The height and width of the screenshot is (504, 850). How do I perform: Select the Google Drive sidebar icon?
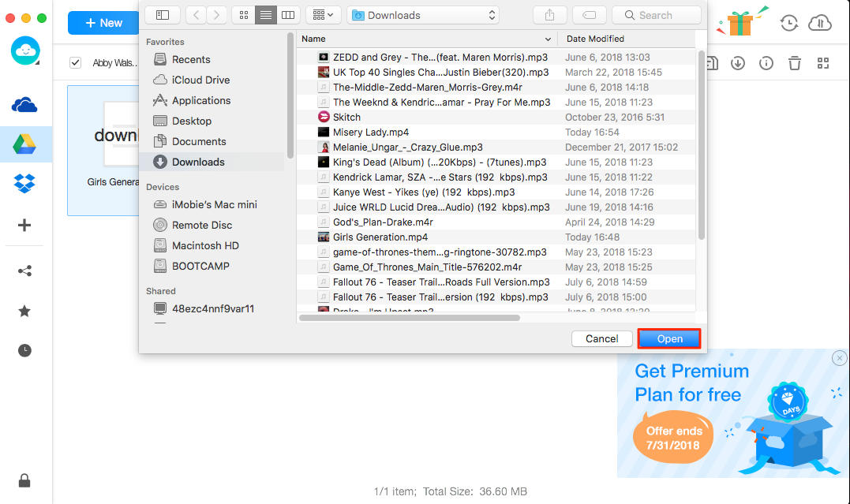(24, 144)
